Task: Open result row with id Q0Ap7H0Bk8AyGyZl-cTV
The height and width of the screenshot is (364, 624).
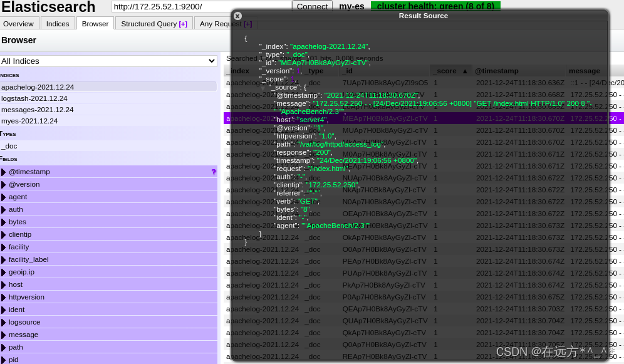Action: 424,345
